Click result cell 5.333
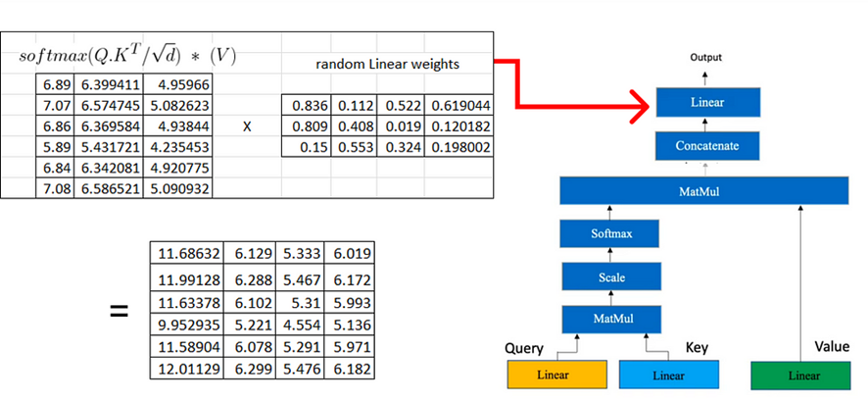This screenshot has height=401, width=868. tap(300, 253)
